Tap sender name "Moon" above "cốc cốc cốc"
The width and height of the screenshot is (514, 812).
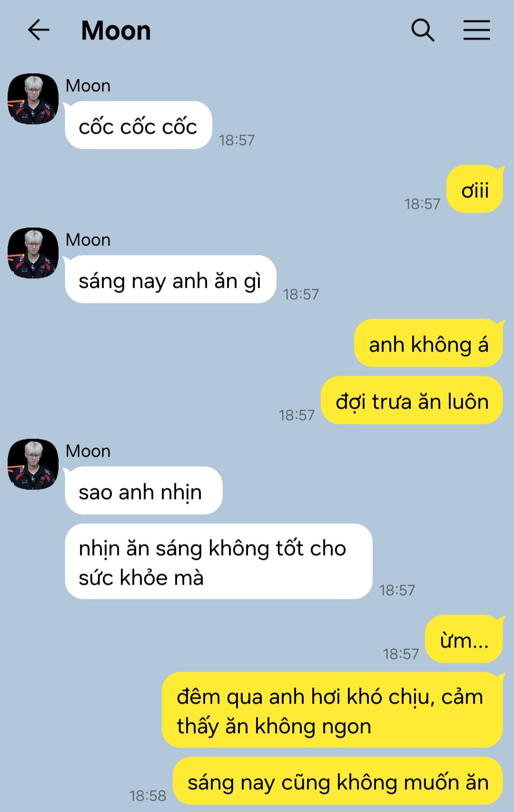point(88,86)
